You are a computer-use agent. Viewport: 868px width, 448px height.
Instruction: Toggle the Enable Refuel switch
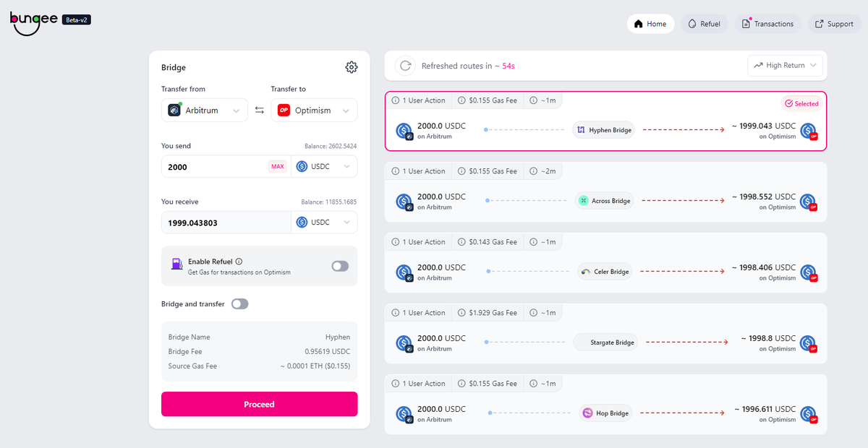tap(340, 266)
